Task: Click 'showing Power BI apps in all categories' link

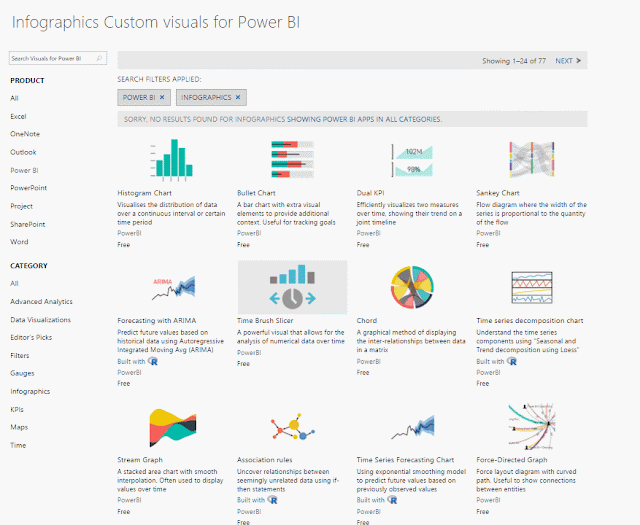Action: [x=364, y=119]
